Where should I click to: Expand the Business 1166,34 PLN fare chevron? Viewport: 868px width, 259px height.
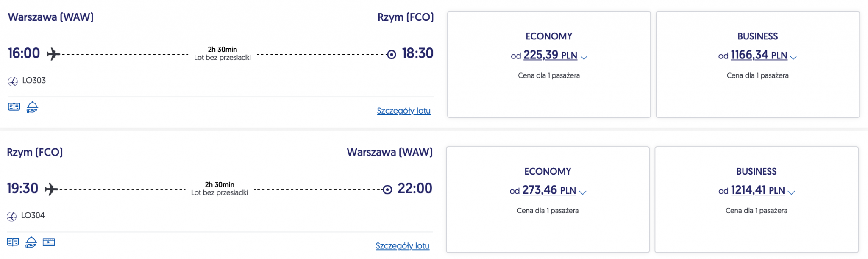(793, 57)
